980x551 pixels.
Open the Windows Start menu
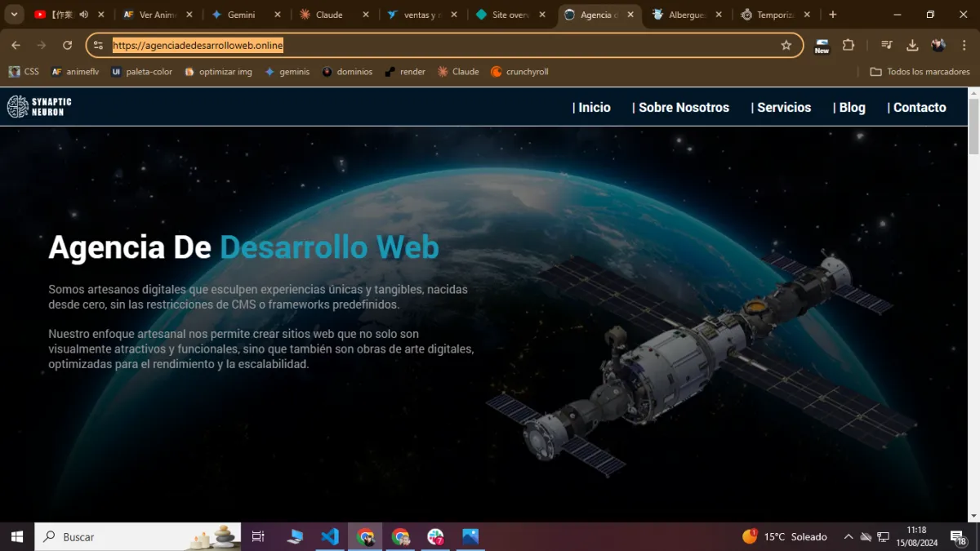[17, 537]
